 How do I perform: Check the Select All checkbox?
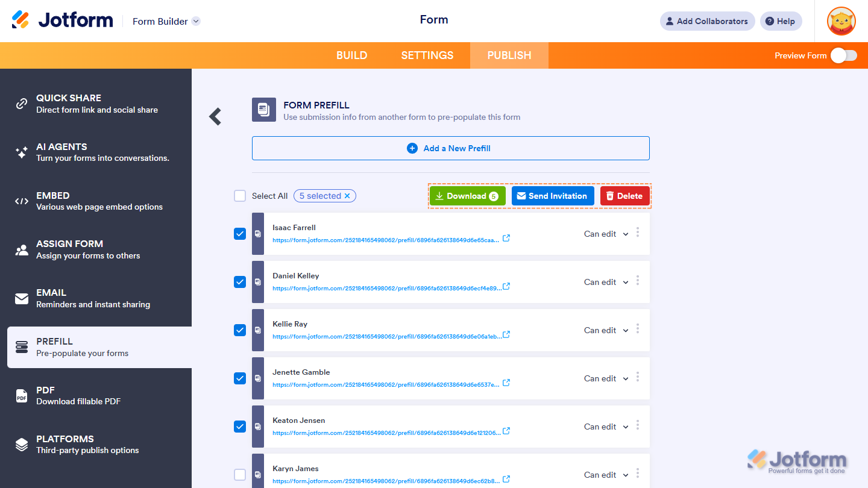(239, 195)
